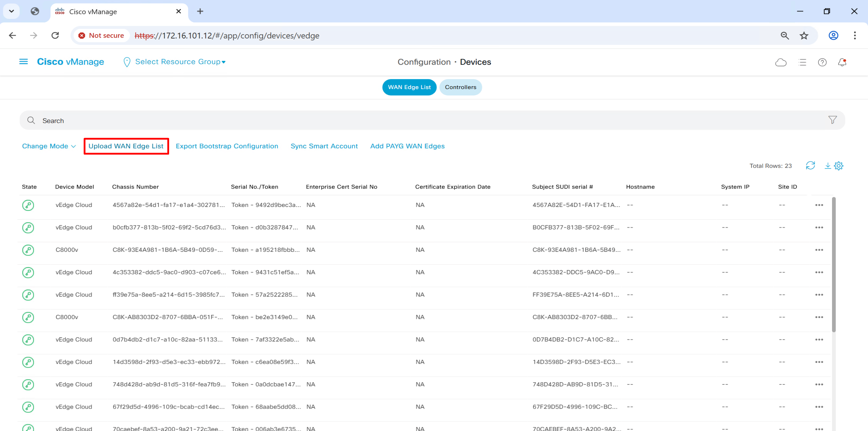Open more actions for first C8000v row
Screen dimensions: 868x431
pyautogui.click(x=819, y=250)
